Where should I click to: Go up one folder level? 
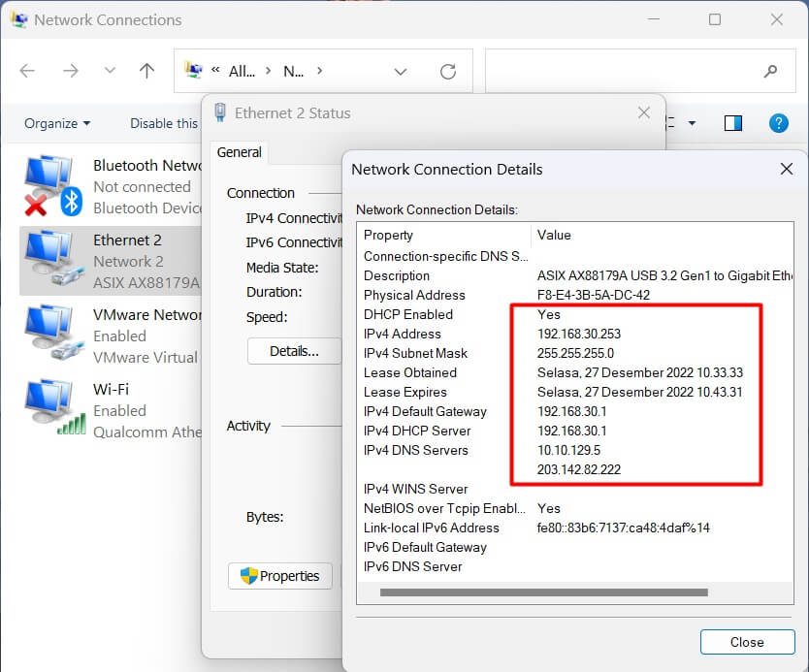(146, 71)
